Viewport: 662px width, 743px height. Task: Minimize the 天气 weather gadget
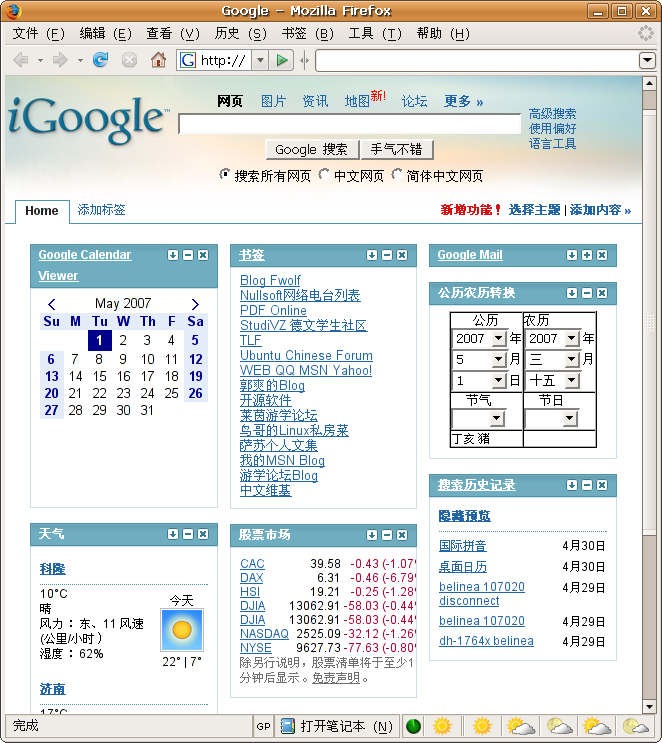pyautogui.click(x=188, y=534)
